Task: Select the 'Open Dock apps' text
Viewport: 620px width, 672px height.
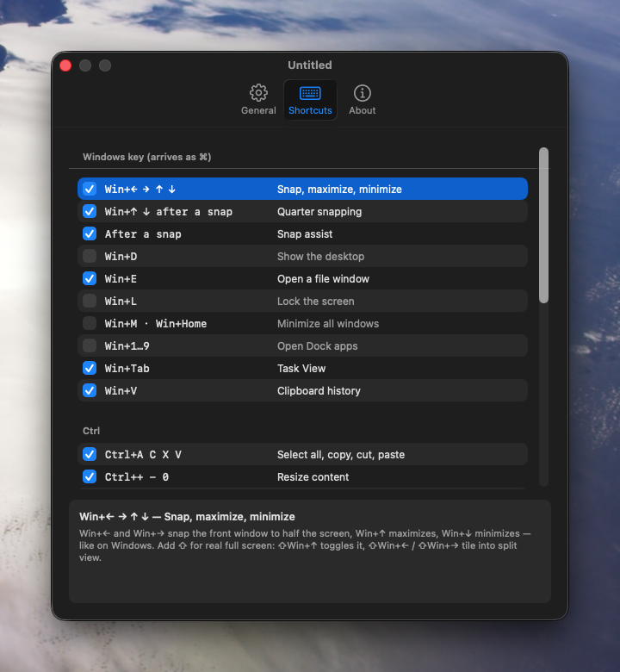Action: [317, 345]
